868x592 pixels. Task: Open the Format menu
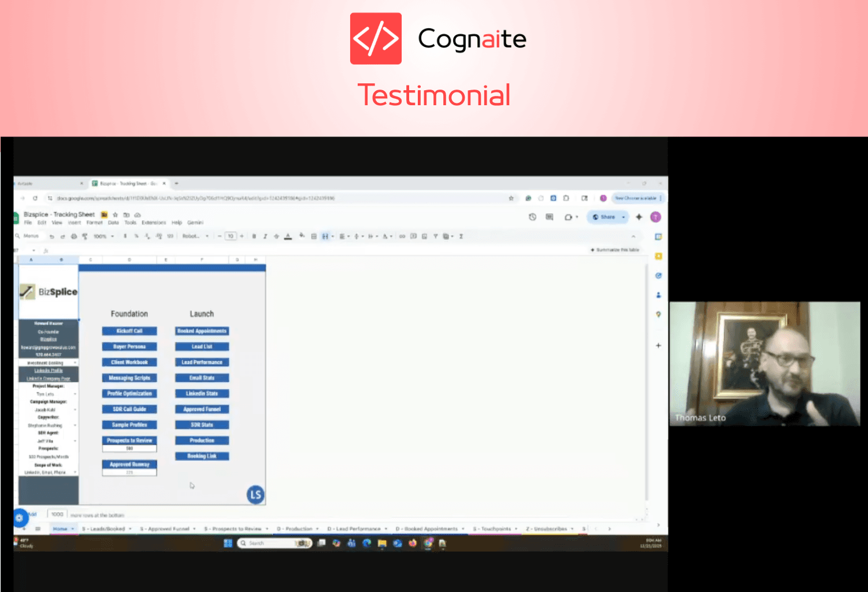(x=94, y=223)
